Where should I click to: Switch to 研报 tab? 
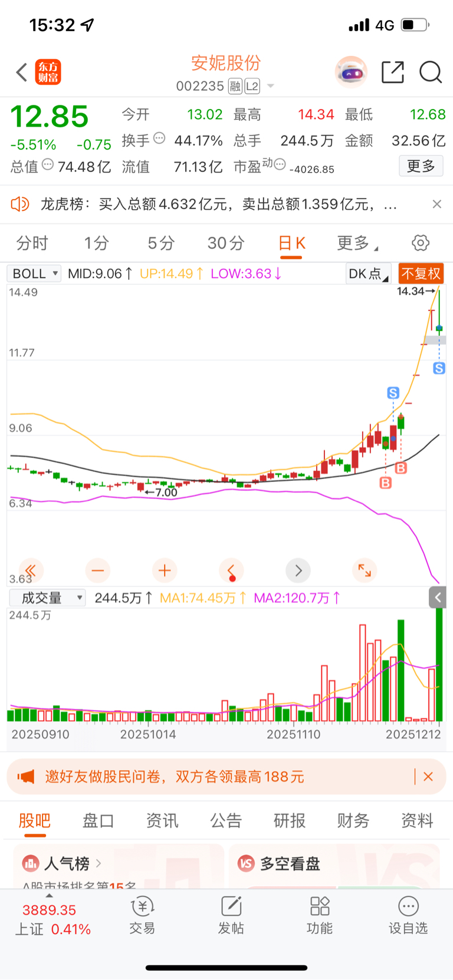click(290, 820)
